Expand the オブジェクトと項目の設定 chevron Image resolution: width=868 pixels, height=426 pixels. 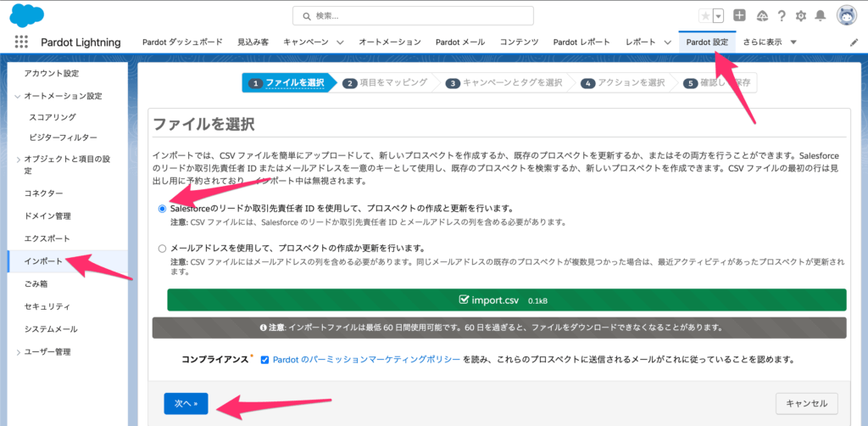[x=18, y=160]
